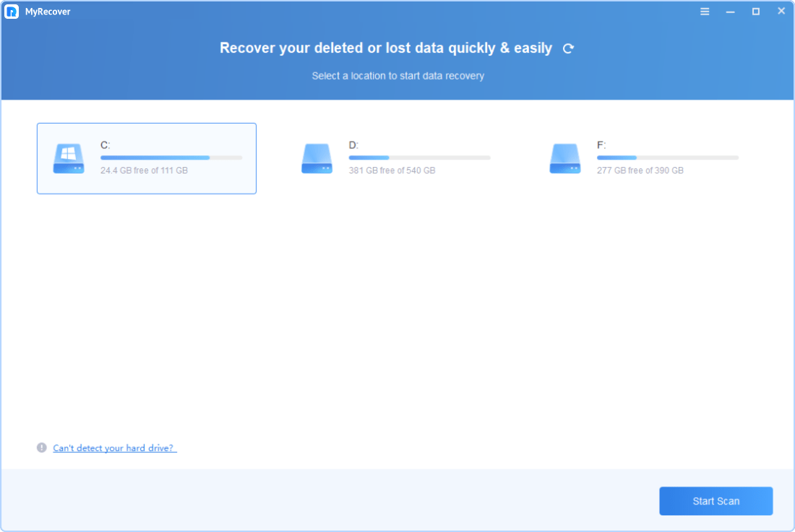Expand options via the top-right menu
The height and width of the screenshot is (532, 795).
[x=705, y=11]
